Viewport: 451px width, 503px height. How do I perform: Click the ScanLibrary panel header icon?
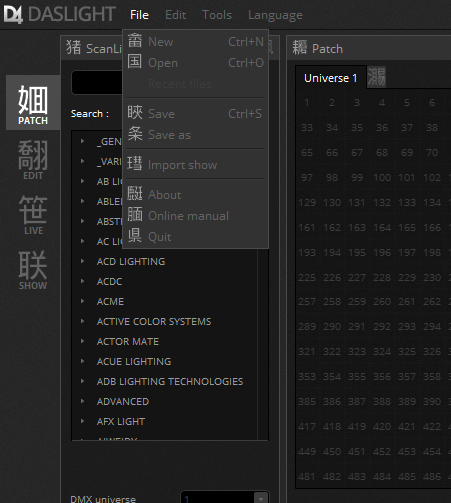coord(74,48)
